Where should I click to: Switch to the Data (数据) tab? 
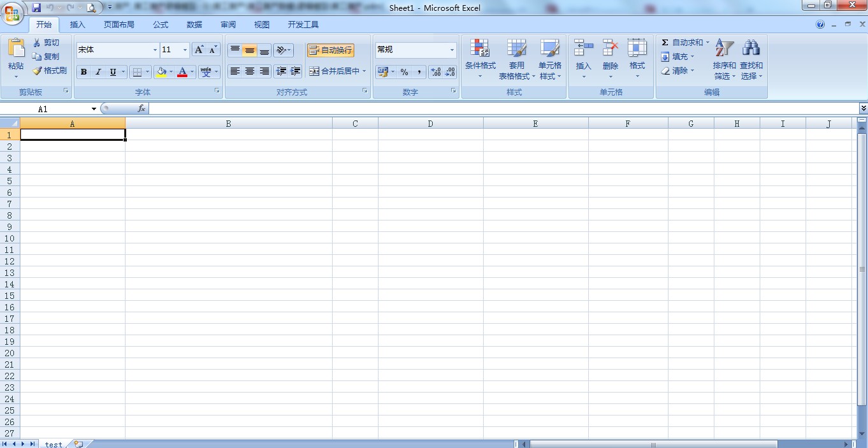click(194, 25)
